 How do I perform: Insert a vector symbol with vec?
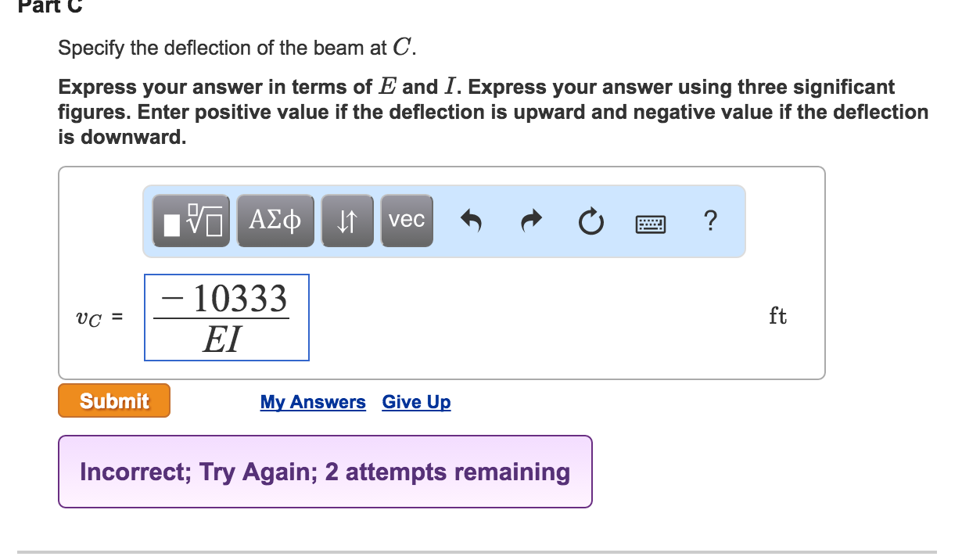tap(406, 221)
